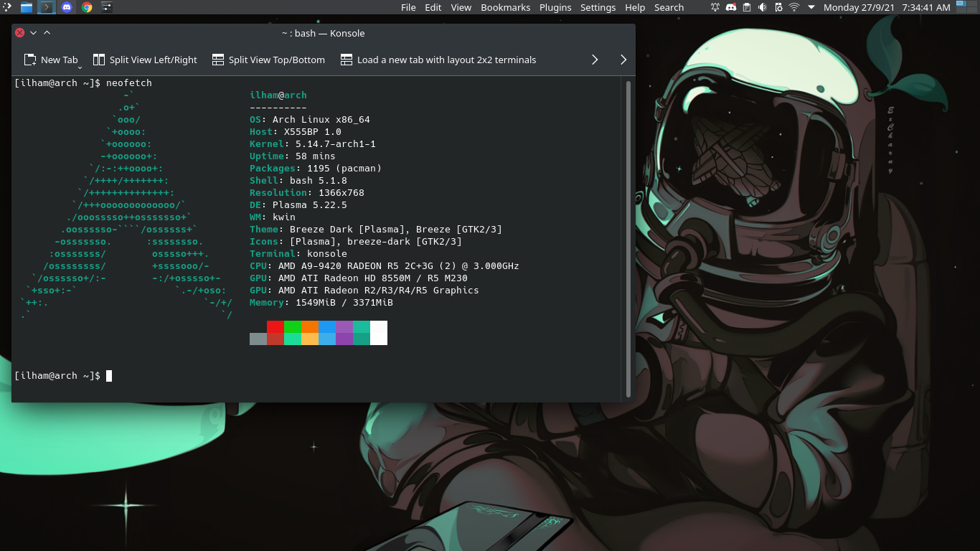Click the 'Resolution: 1366x768' line

coord(307,193)
